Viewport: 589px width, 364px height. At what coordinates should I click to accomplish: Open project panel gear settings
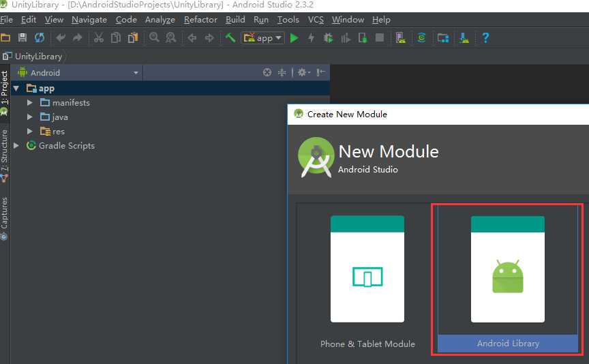(x=303, y=72)
